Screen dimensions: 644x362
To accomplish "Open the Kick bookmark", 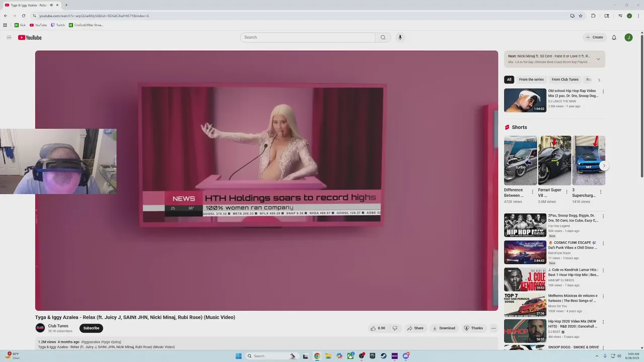I will click(x=20, y=25).
